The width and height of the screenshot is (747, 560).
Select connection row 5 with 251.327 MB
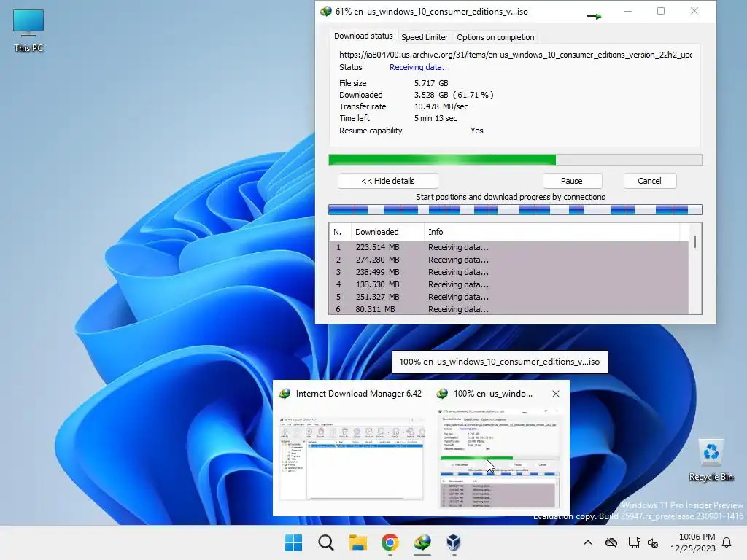pyautogui.click(x=508, y=297)
